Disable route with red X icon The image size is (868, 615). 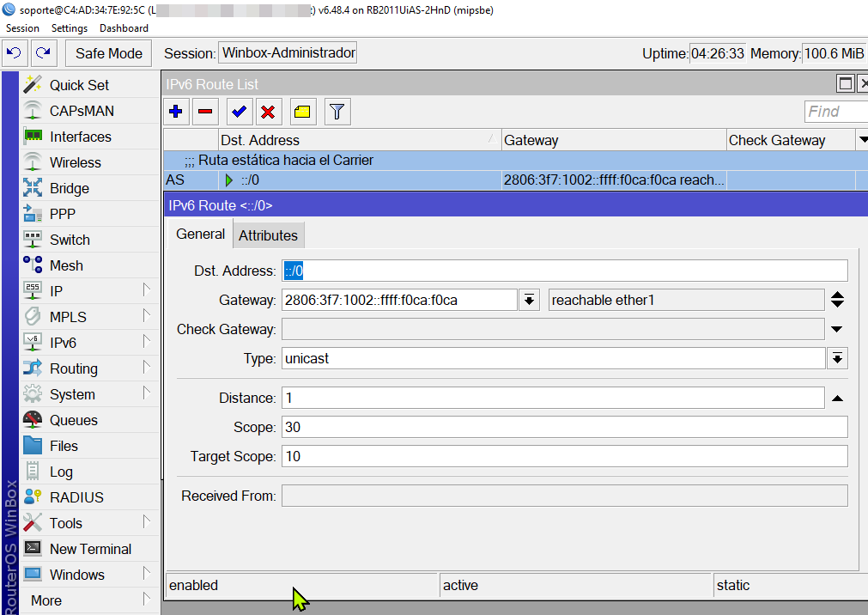click(x=268, y=112)
